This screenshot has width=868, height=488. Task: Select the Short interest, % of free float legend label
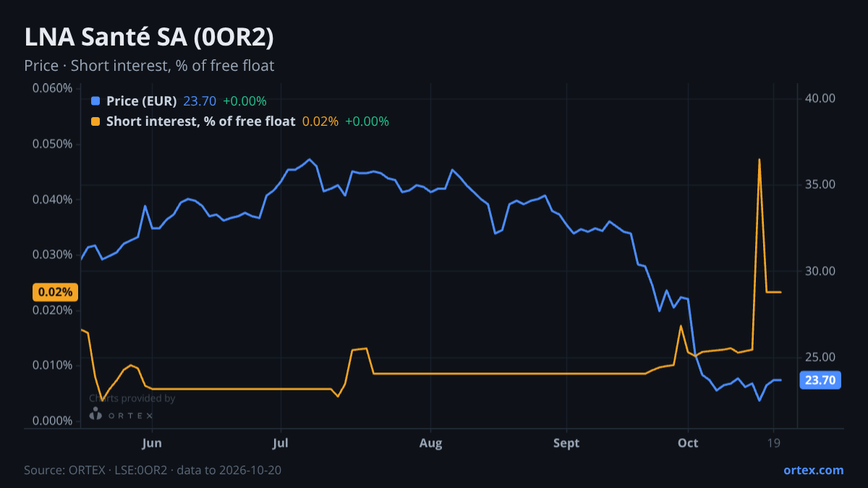pyautogui.click(x=200, y=121)
